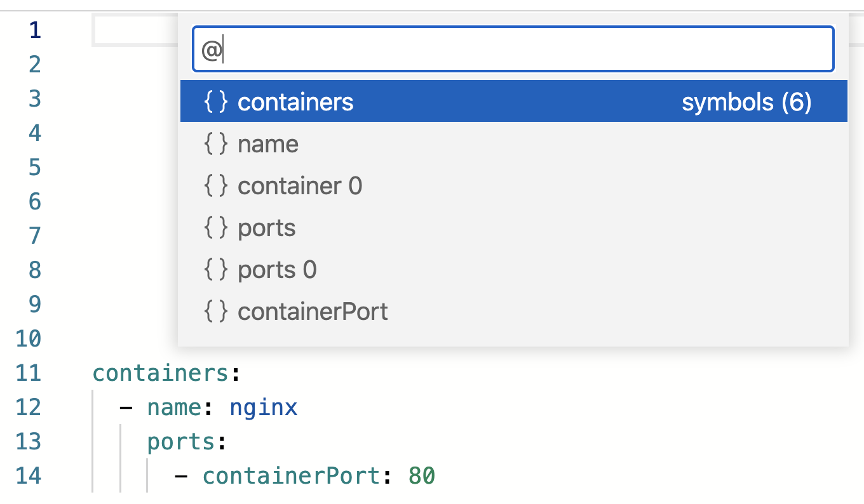Click the braces icon next to ports

click(215, 228)
